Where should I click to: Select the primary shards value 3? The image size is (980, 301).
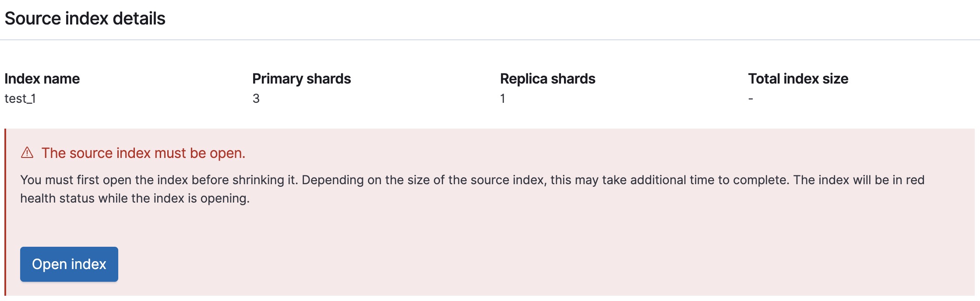[x=256, y=98]
